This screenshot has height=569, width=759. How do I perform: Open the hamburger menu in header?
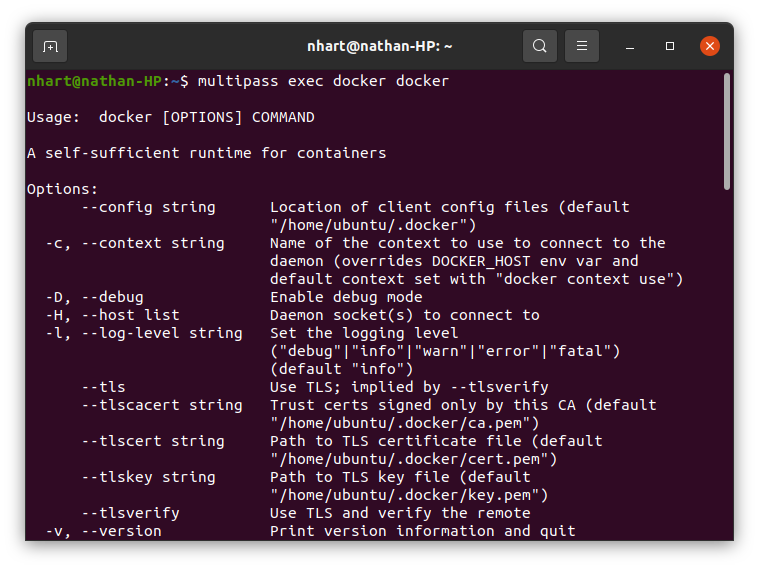[582, 46]
